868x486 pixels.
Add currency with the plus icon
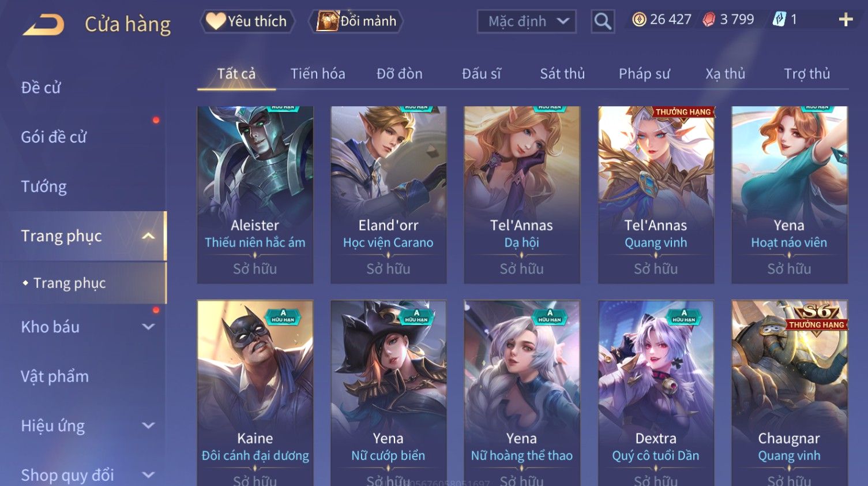coord(846,20)
